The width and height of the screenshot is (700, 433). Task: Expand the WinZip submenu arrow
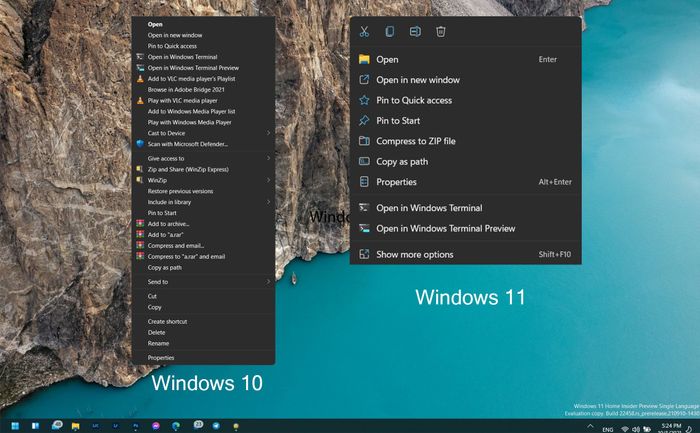click(x=268, y=180)
